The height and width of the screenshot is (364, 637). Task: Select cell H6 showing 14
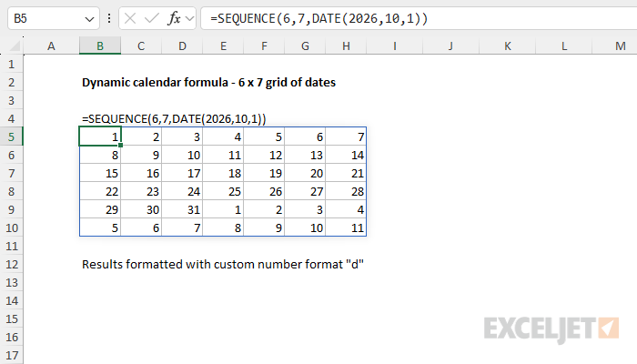[x=346, y=156]
